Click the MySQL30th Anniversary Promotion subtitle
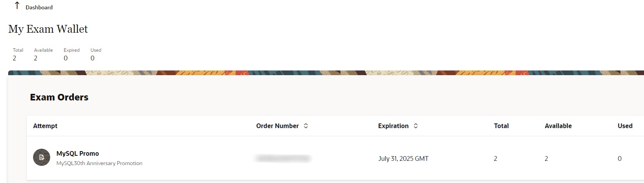The image size is (644, 183). [99, 164]
